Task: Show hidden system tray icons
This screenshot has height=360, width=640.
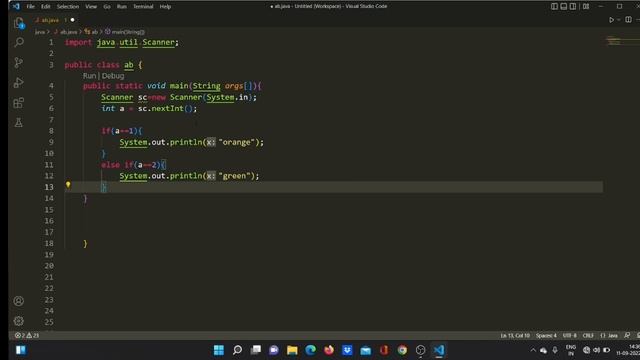Action: tap(533, 350)
